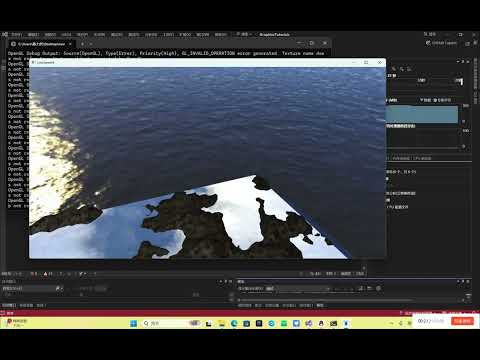Click the teal process memory chart in Diagnostics
Viewport: 480px width, 360px height.
[x=422, y=114]
